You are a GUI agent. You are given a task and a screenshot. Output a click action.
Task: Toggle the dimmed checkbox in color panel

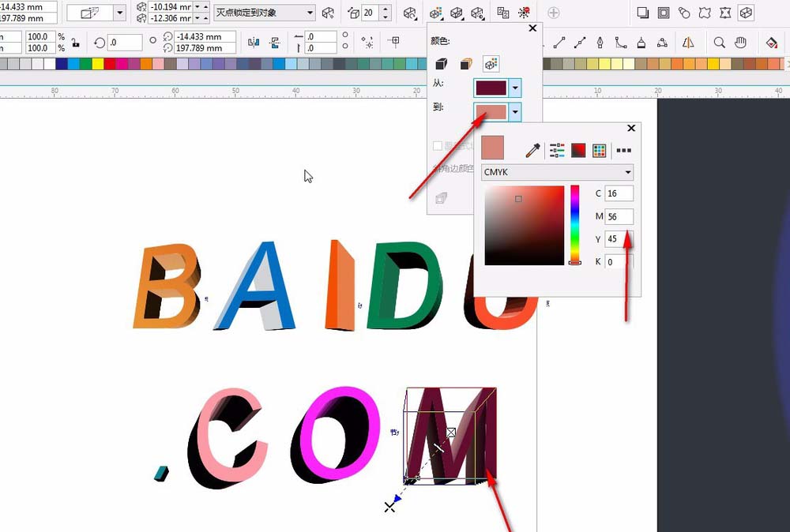[x=438, y=146]
